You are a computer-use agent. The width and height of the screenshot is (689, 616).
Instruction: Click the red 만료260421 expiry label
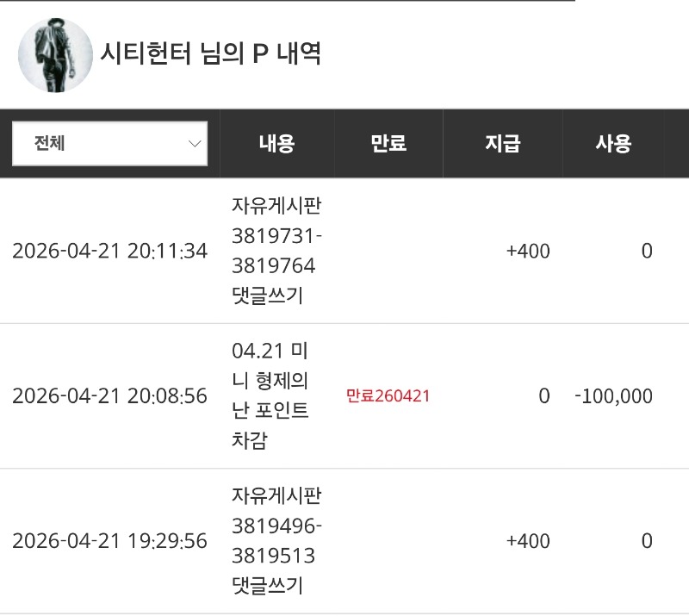point(388,396)
